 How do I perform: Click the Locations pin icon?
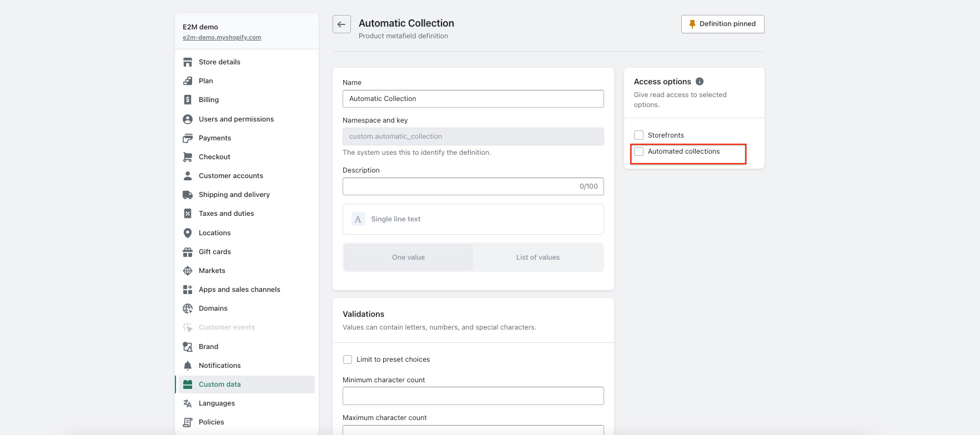tap(188, 233)
